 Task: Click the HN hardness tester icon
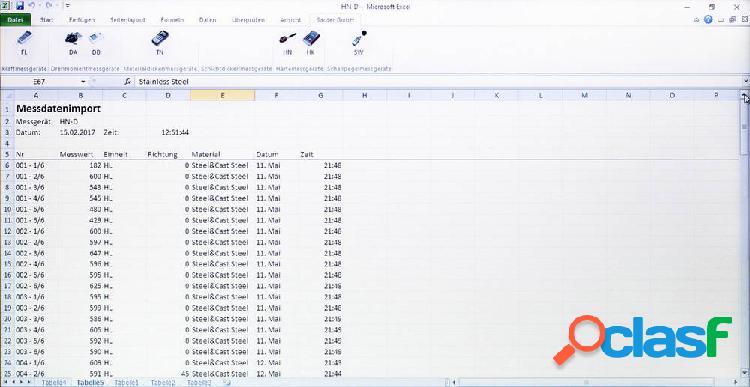tap(287, 39)
